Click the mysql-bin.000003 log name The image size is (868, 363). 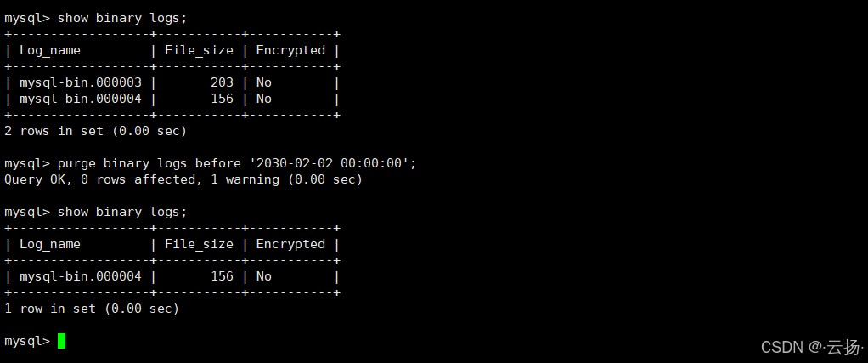tap(80, 82)
